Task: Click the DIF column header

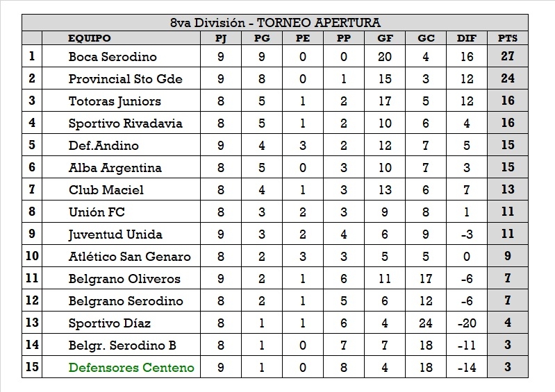Action: [x=467, y=38]
